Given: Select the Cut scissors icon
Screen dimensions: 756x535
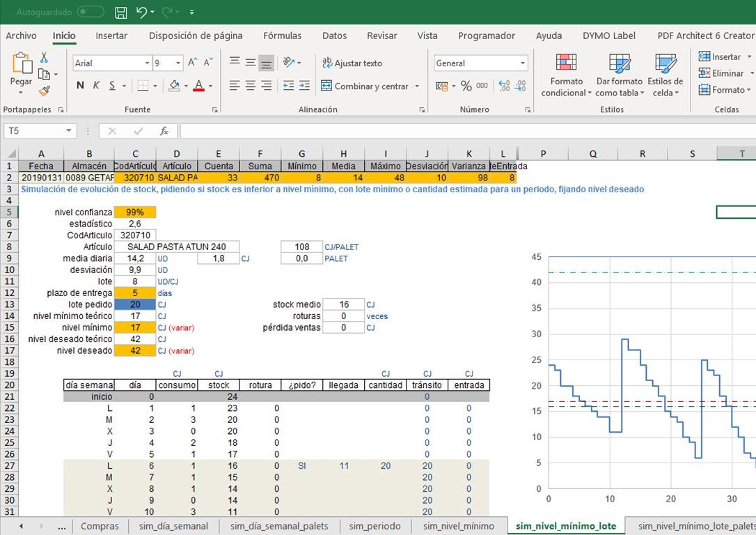Looking at the screenshot, I should [x=44, y=58].
